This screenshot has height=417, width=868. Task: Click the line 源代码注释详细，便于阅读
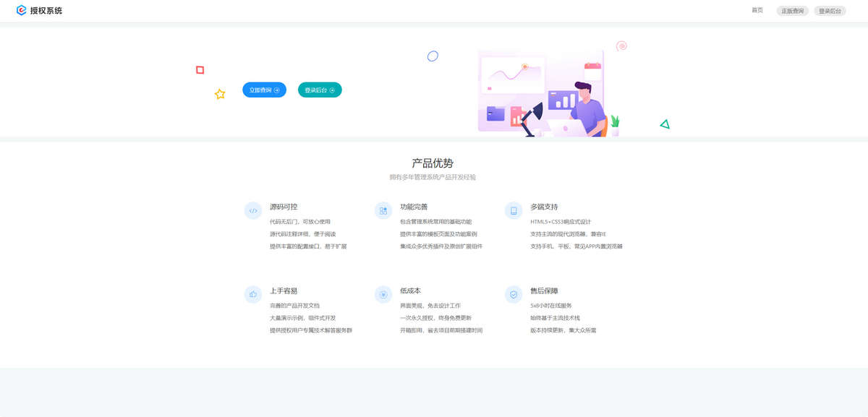pos(303,234)
